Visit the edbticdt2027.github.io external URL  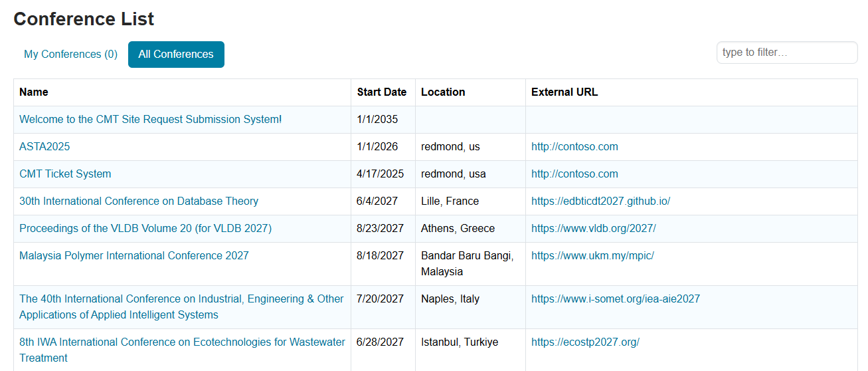[600, 201]
